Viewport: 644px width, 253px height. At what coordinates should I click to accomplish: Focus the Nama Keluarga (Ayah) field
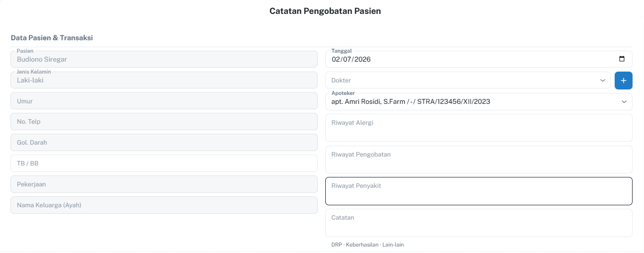(x=164, y=205)
